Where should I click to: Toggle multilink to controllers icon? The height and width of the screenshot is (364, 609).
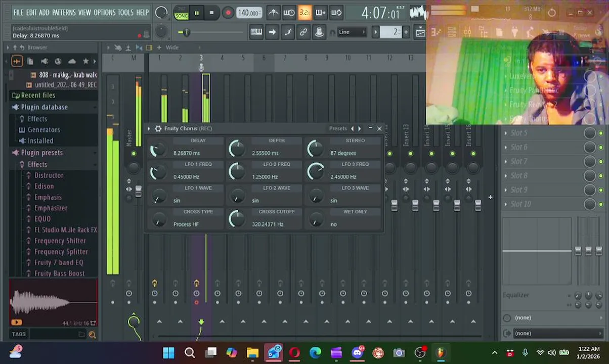[319, 32]
